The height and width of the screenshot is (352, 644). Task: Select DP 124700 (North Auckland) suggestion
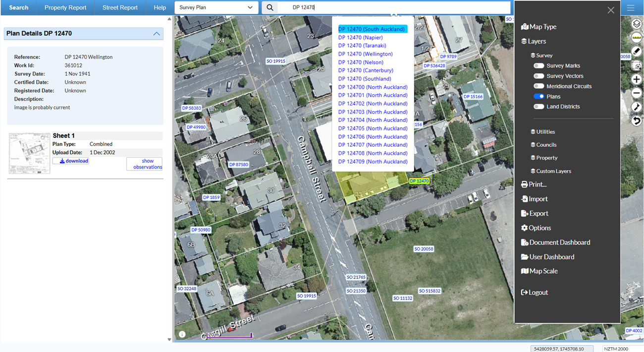tap(373, 87)
